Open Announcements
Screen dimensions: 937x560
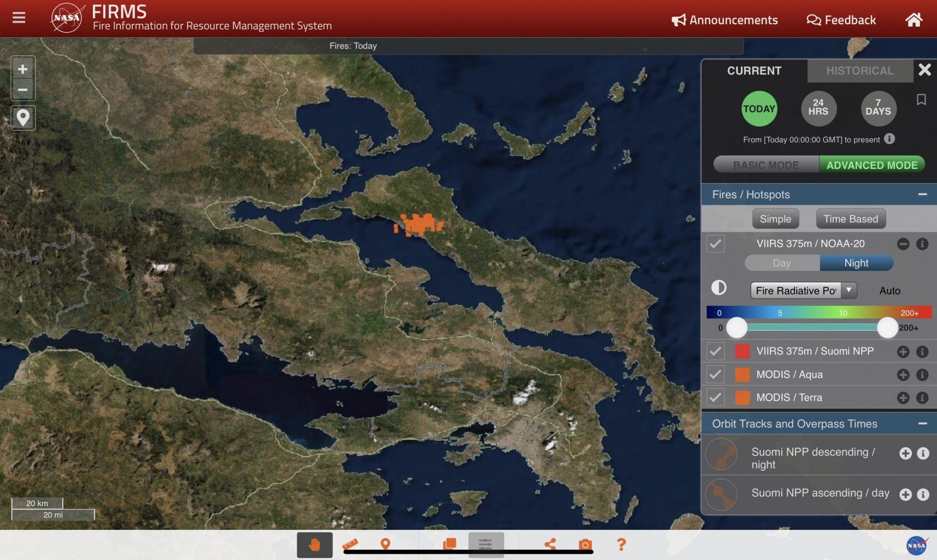(725, 20)
